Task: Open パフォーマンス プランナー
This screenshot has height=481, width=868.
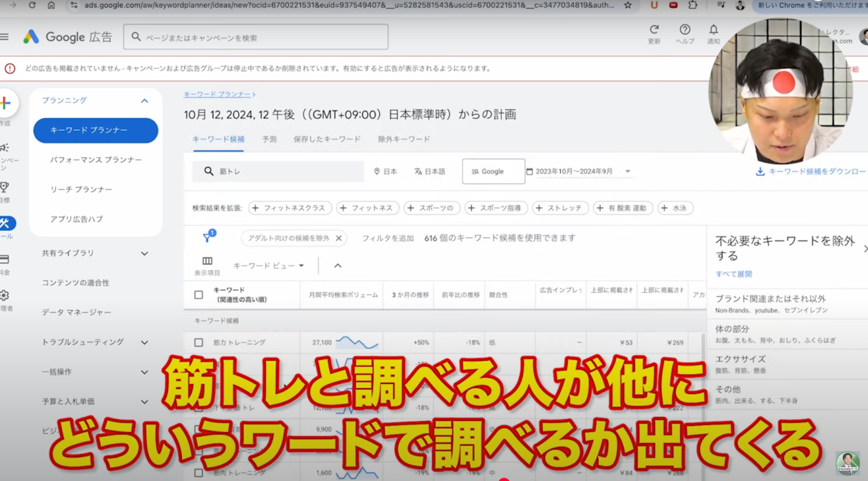Action: tap(96, 160)
